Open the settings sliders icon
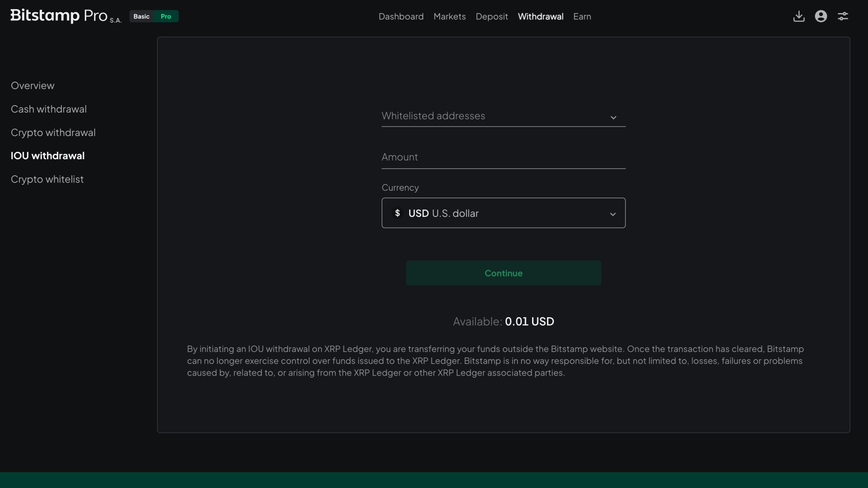This screenshot has width=868, height=488. (843, 16)
